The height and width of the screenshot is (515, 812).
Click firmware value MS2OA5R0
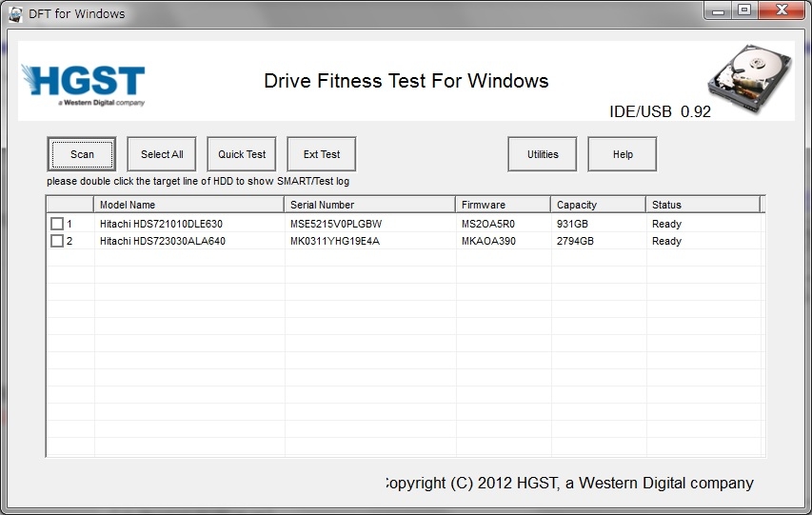pyautogui.click(x=488, y=224)
